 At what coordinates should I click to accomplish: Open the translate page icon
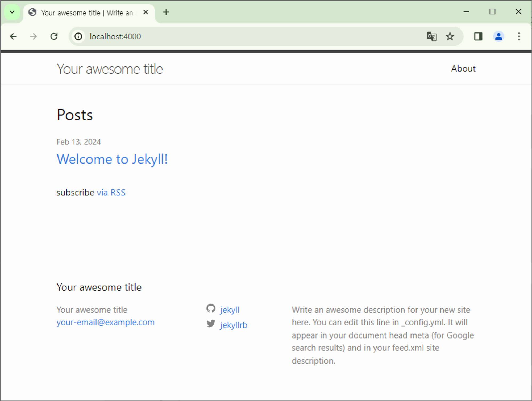coord(432,36)
